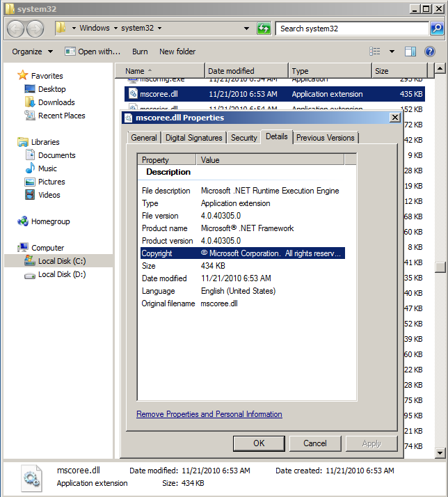Open Homegroup in the navigation pane
The height and width of the screenshot is (497, 448).
pos(50,221)
